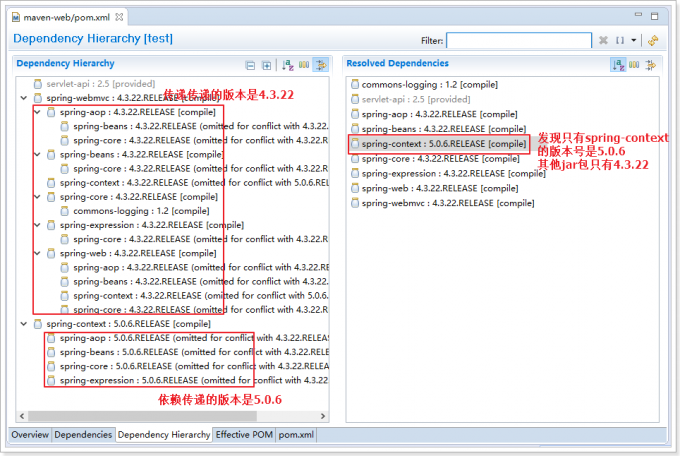The height and width of the screenshot is (456, 680).
Task: Show group IDs in Resolved Dependencies
Action: (635, 65)
